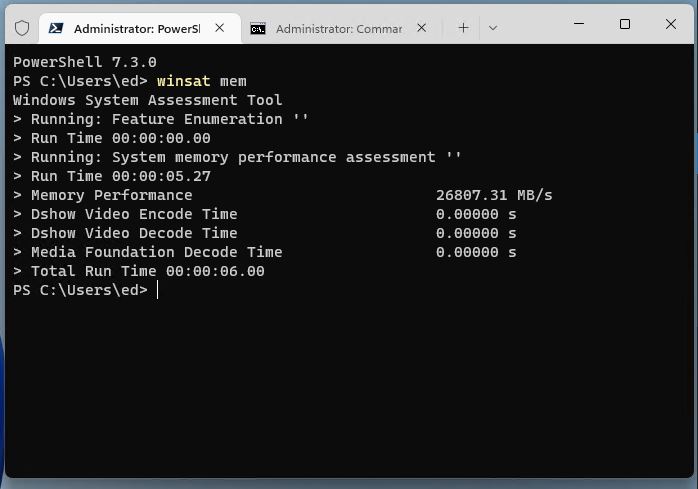Open a new tab with plus button

click(x=463, y=28)
